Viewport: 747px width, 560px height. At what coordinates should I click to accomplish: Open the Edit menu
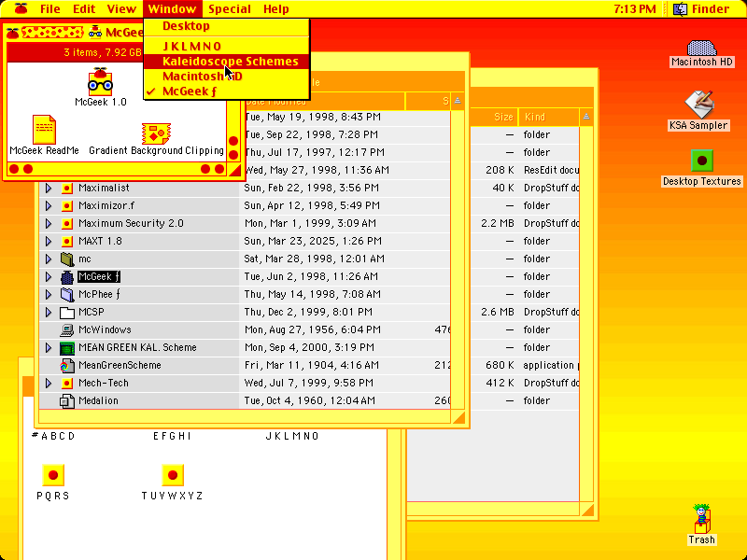(x=84, y=9)
